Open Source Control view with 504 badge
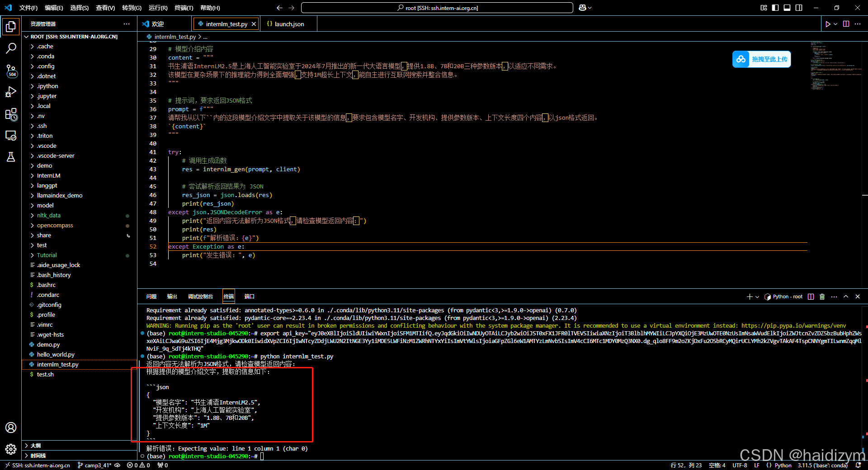Screen dimensions: 868x470 [11, 70]
